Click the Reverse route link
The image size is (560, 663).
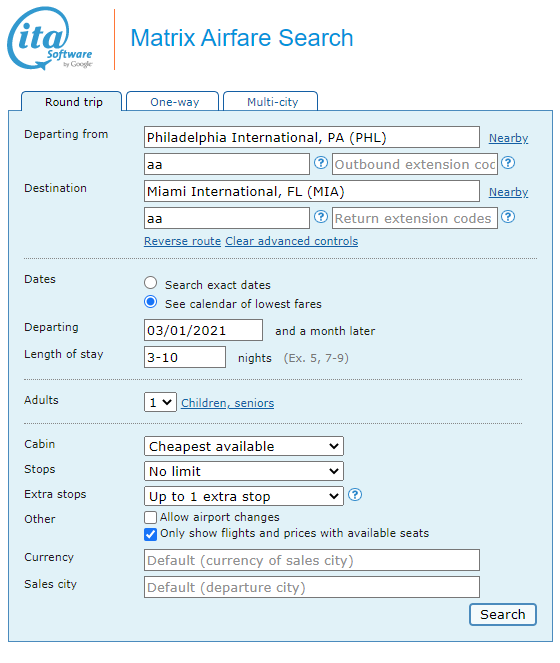click(182, 241)
